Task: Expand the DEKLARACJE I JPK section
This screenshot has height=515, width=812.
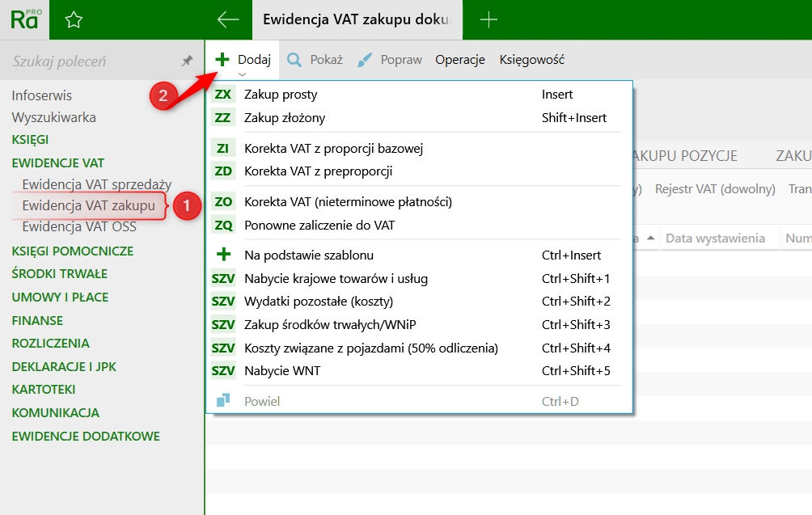Action: coord(64,366)
